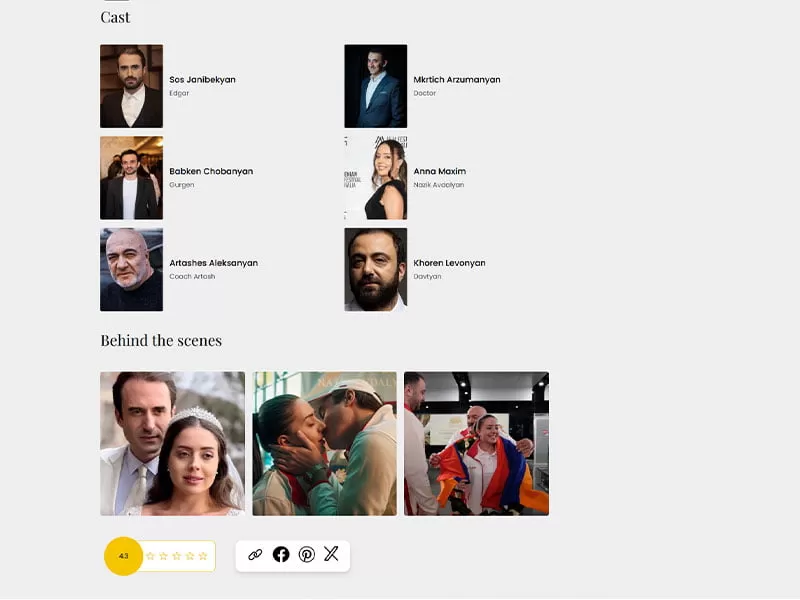Rate the movie five stars

click(203, 556)
